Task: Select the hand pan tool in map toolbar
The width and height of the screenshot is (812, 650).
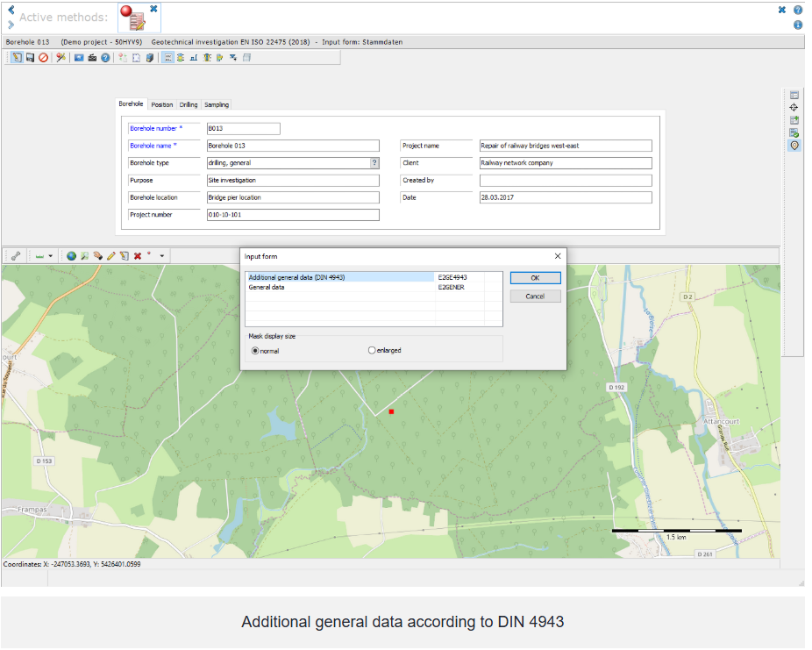Action: tap(97, 256)
